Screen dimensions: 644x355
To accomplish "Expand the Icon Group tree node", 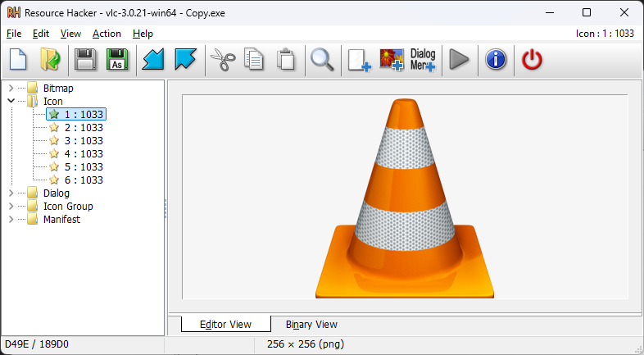I will [x=11, y=207].
